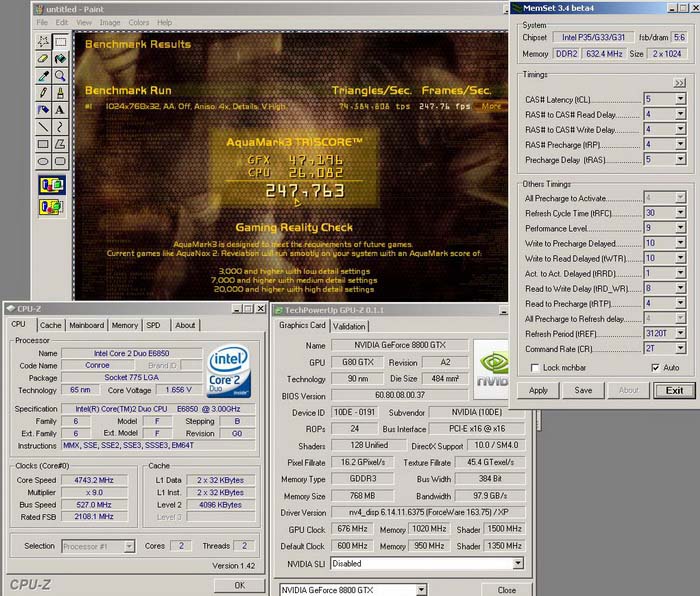This screenshot has width=700, height=596.
Task: Switch to the Mainboard tab in CPU-Z
Action: 87,325
